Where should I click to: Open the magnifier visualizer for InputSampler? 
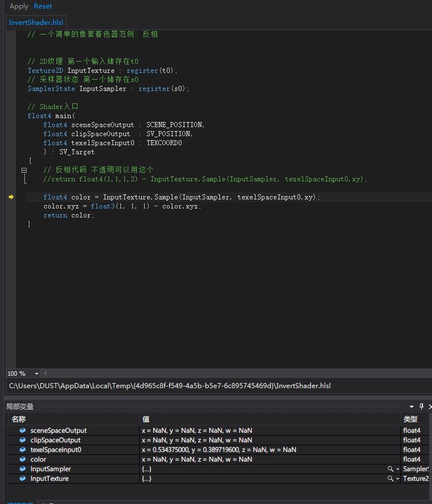point(391,469)
